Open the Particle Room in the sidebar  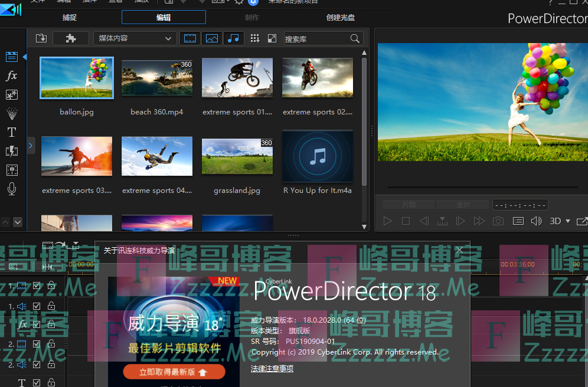11,113
